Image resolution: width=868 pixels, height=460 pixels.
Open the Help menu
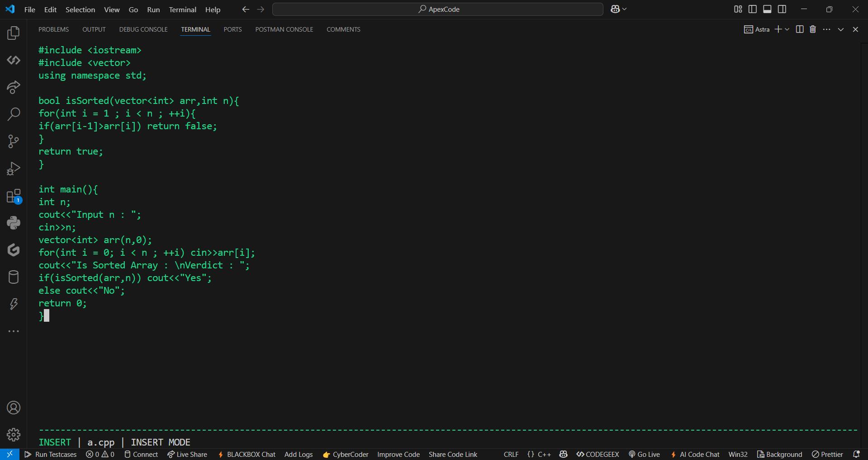(213, 9)
